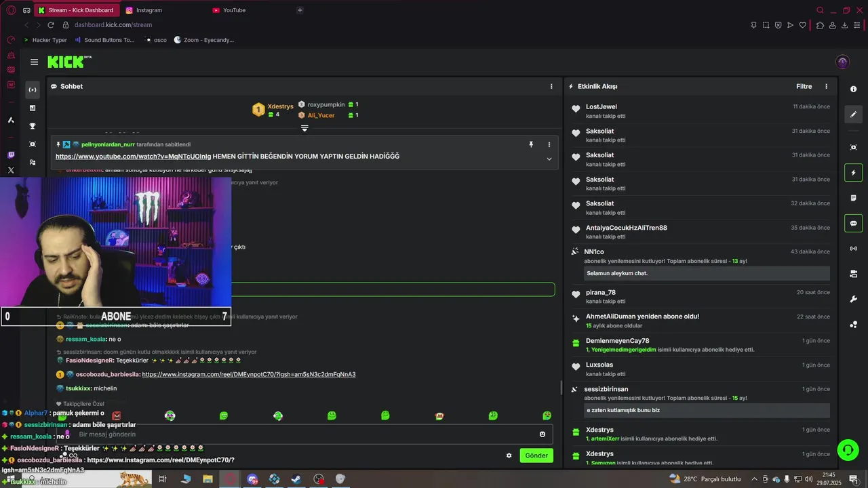Image resolution: width=868 pixels, height=488 pixels.
Task: Toggle the chat bubble widget in right sidebar
Action: 853,223
